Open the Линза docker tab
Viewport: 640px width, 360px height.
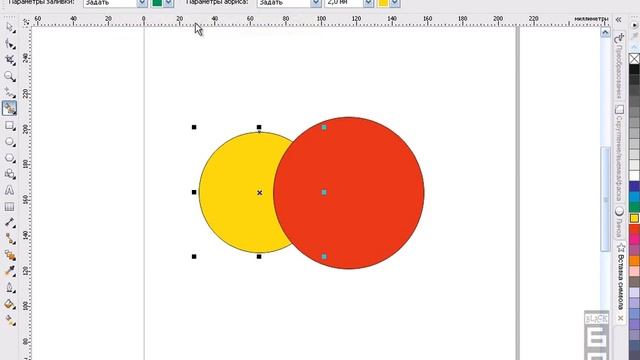point(619,223)
